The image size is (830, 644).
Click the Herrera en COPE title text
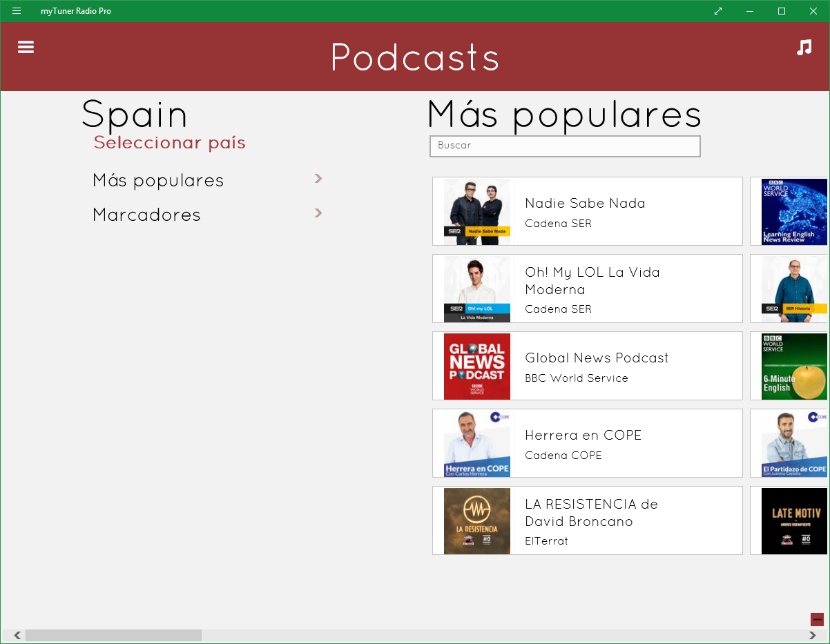click(x=583, y=435)
